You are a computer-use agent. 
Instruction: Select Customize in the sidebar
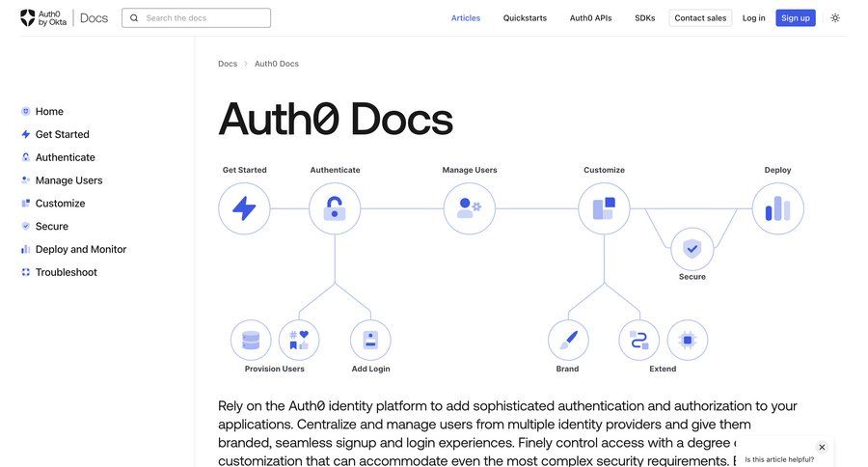pos(61,204)
